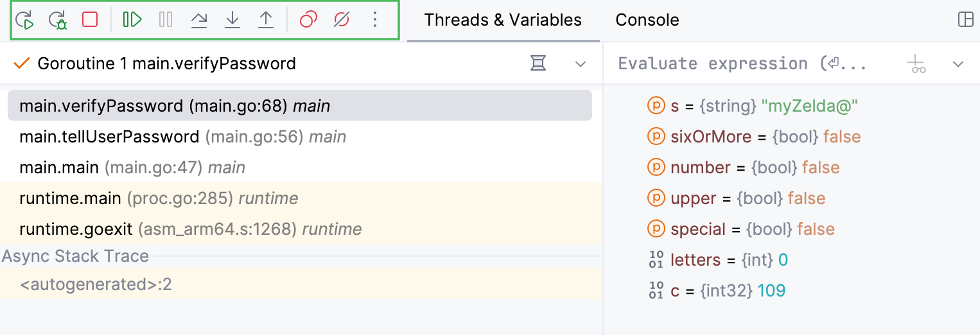Click the filter frames icon beside Goroutine 1
The width and height of the screenshot is (980, 335).
coord(538,63)
